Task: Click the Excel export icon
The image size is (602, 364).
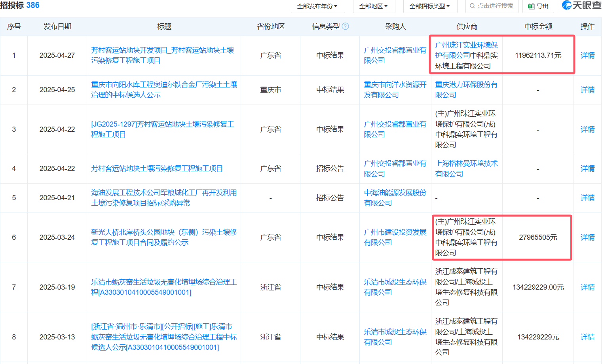Action: coord(531,6)
